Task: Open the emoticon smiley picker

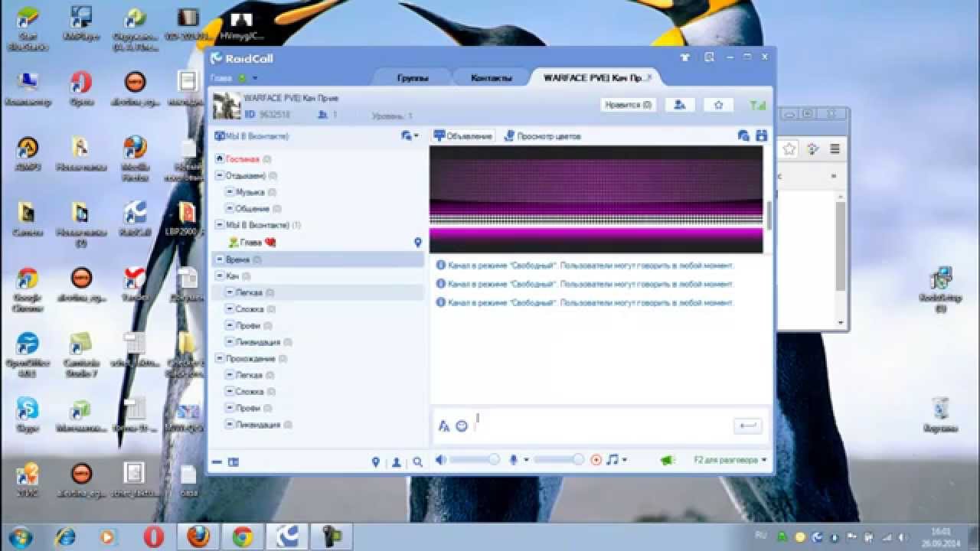Action: tap(462, 426)
